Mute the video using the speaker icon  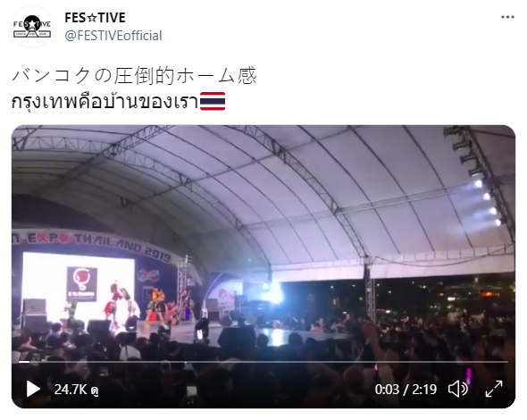[457, 389]
